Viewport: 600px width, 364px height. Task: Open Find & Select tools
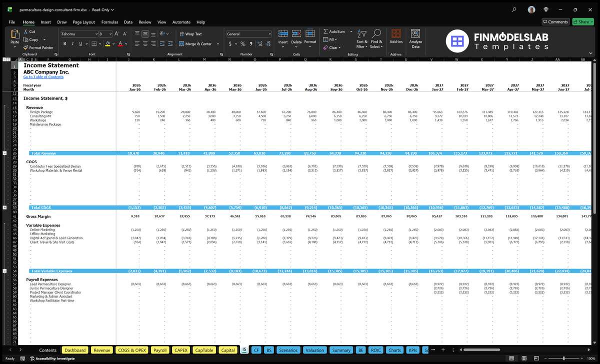point(376,38)
